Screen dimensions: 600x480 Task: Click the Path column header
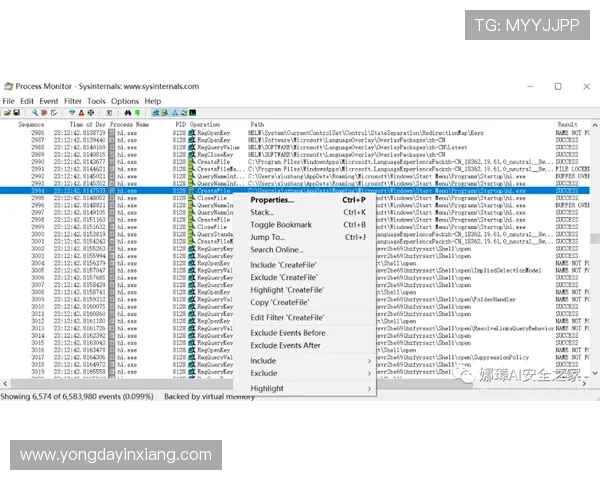coord(258,124)
